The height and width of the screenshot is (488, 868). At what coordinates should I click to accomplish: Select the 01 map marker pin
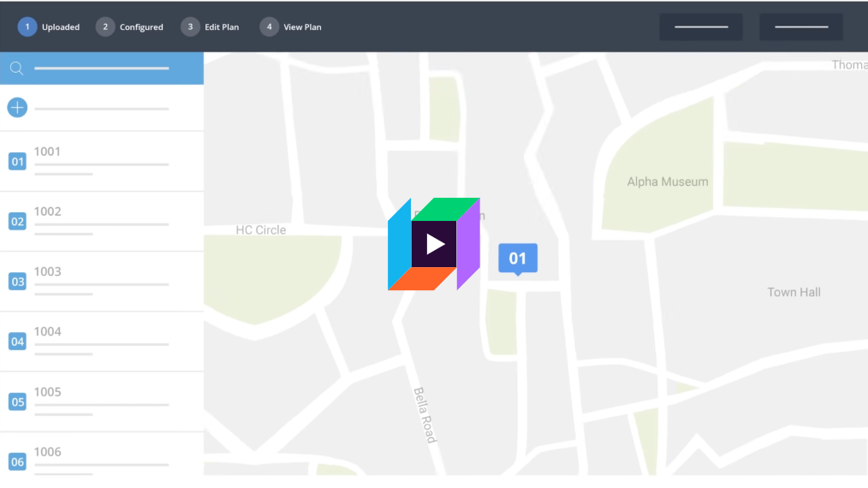coord(518,259)
